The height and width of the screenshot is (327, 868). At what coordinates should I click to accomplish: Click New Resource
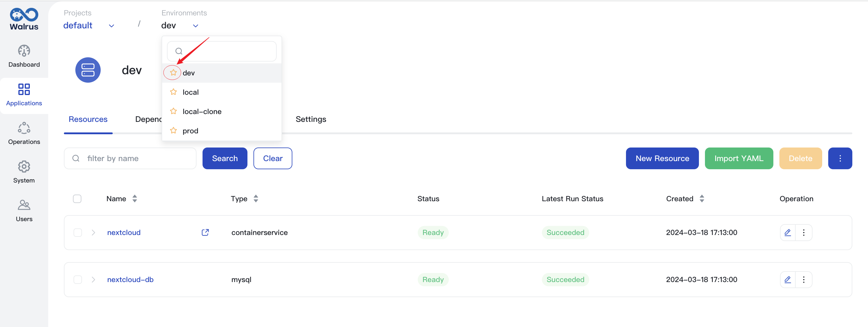tap(662, 158)
